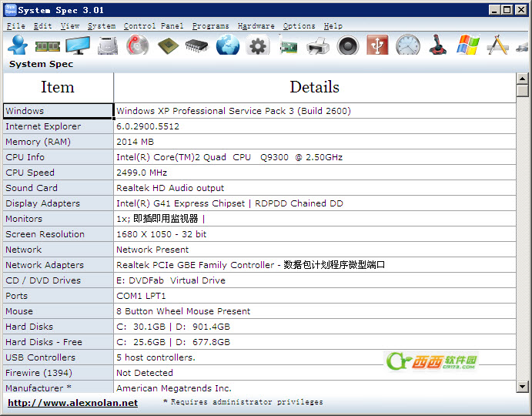Click the black memory chip icon

[197, 46]
